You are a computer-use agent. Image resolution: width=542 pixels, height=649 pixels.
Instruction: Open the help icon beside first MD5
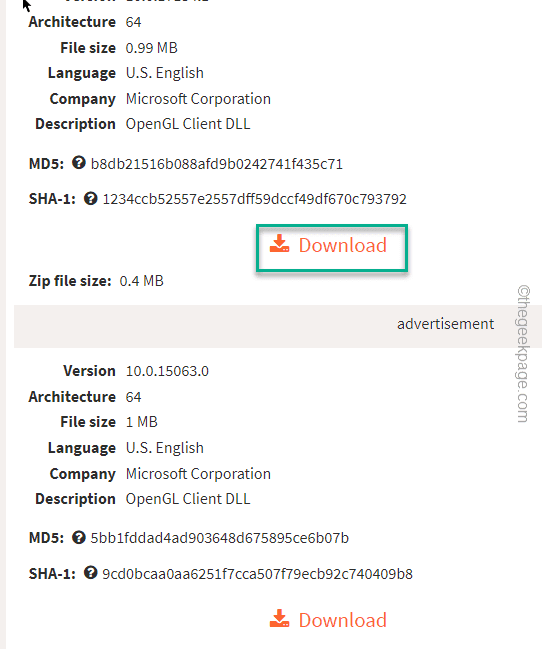(79, 163)
